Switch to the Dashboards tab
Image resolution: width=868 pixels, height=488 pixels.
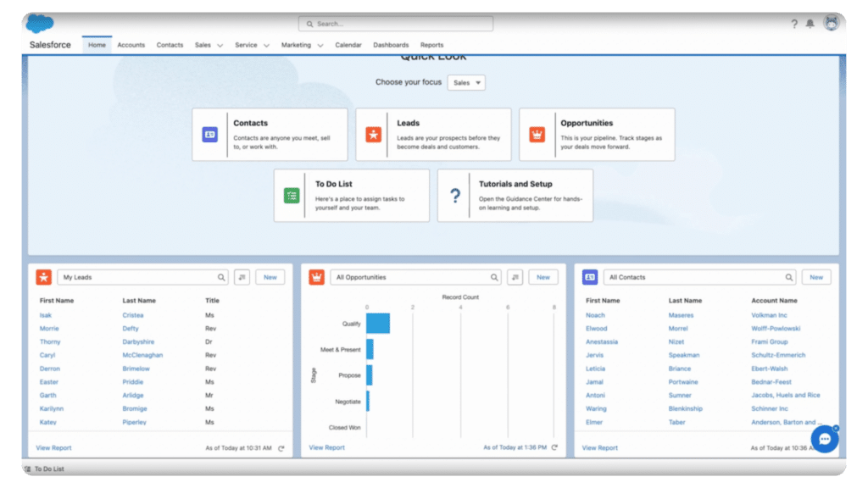391,45
